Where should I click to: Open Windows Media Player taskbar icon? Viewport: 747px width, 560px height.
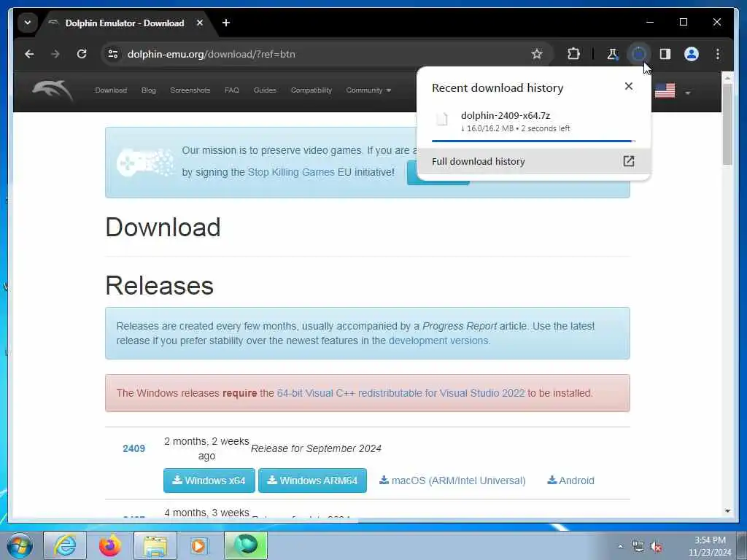click(x=200, y=545)
